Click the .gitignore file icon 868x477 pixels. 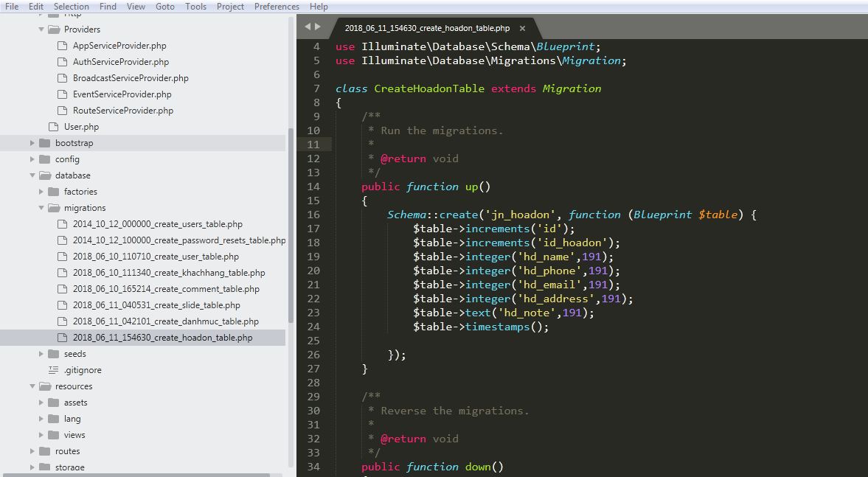tap(53, 370)
